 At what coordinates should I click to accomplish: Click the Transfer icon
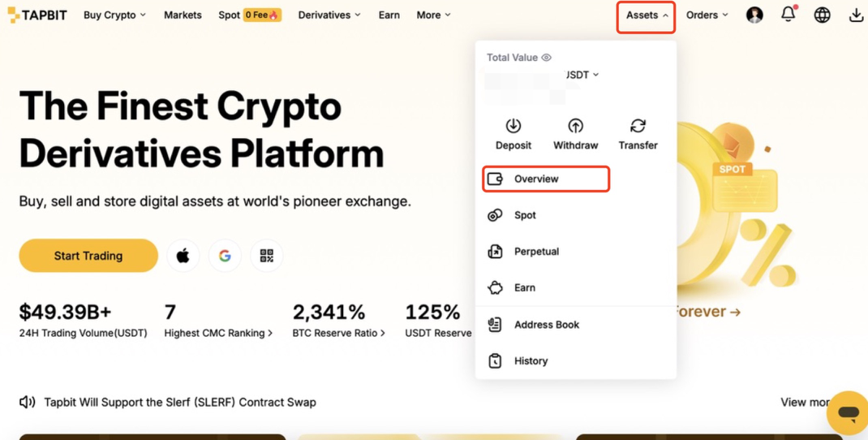(638, 127)
